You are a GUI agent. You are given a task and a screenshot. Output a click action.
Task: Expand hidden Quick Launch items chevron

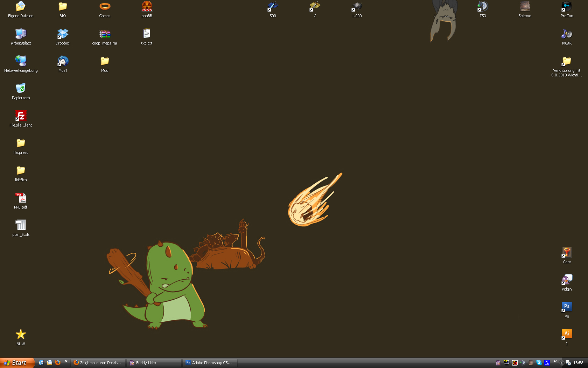[66, 361]
